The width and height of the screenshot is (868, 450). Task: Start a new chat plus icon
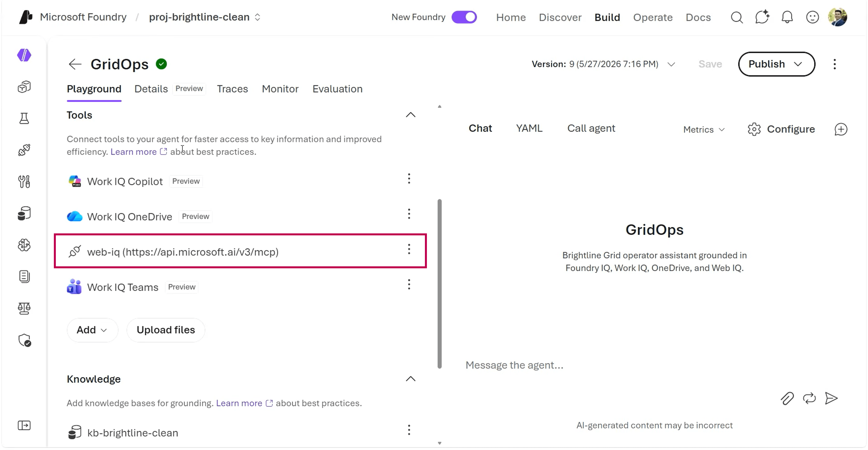pos(841,129)
